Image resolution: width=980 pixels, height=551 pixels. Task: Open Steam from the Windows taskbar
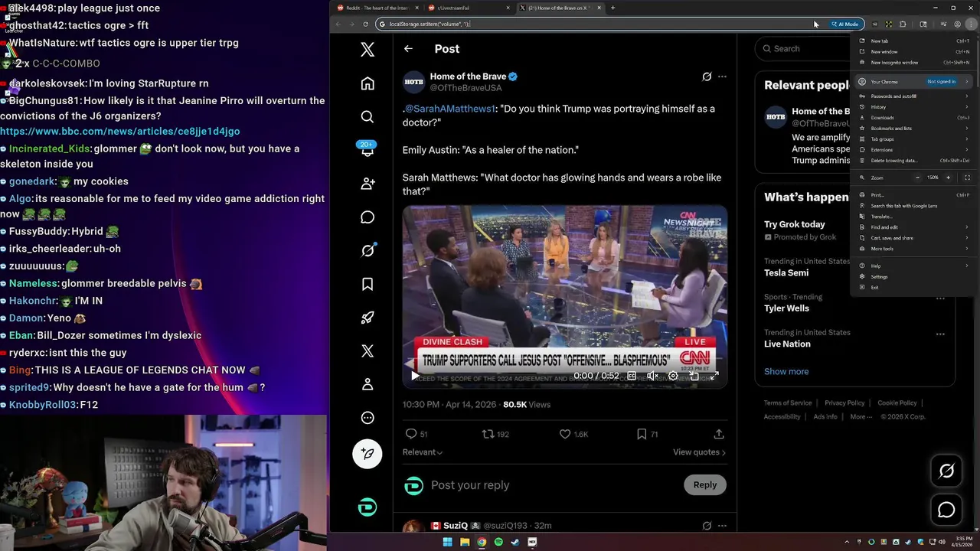pyautogui.click(x=515, y=542)
